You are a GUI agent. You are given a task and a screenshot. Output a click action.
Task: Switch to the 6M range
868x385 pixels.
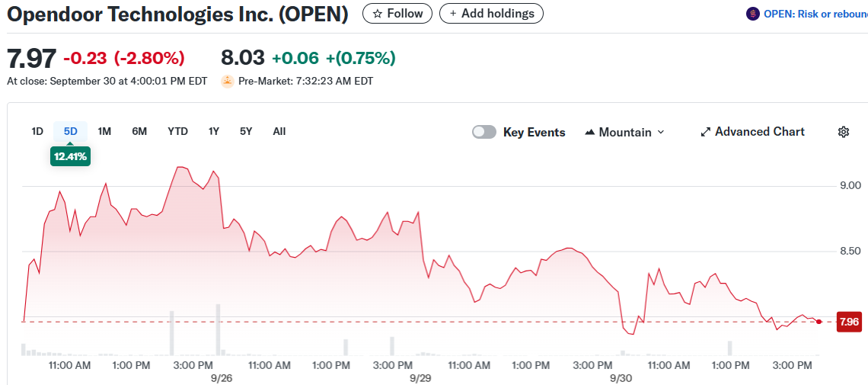(139, 131)
